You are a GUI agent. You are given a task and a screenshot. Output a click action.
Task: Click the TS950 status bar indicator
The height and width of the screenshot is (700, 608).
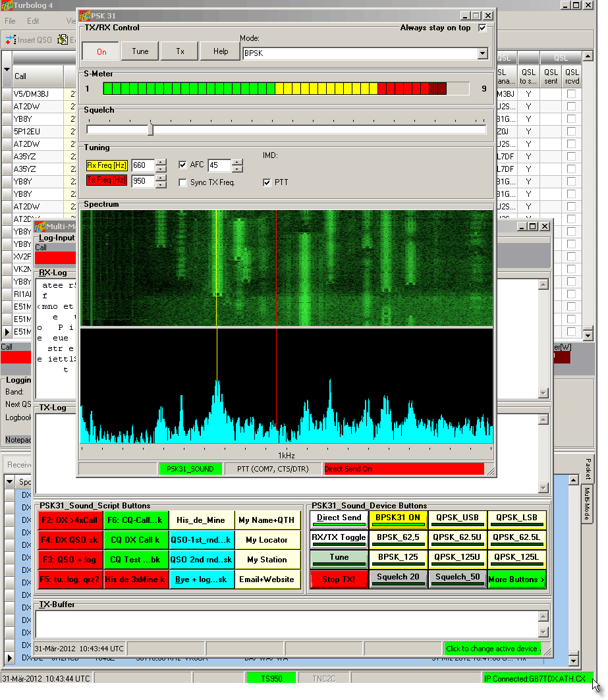click(x=271, y=678)
